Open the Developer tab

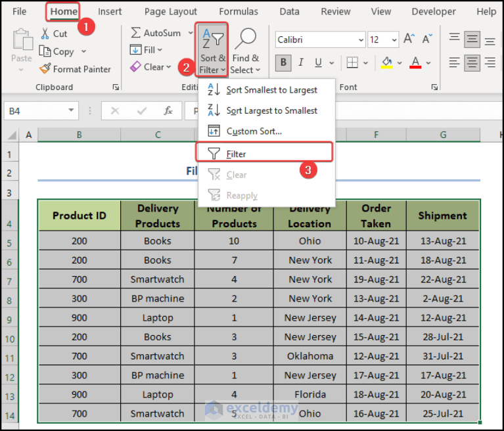point(434,12)
